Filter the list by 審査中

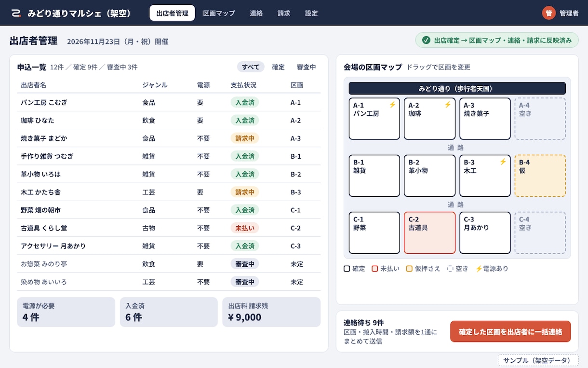[306, 67]
